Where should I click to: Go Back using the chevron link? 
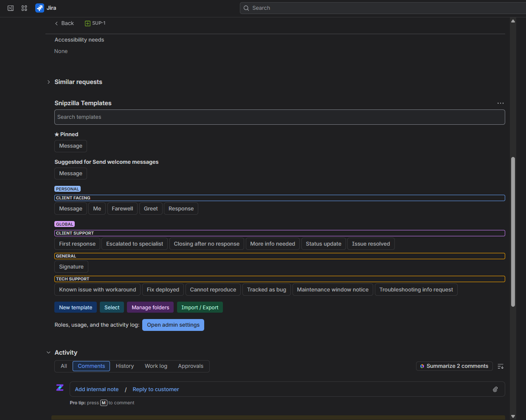click(65, 23)
